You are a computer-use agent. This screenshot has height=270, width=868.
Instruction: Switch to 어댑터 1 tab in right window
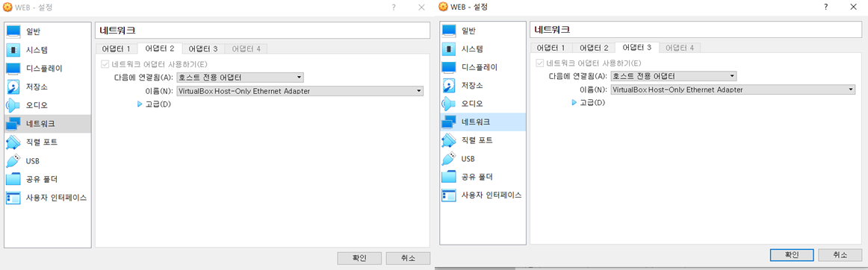coord(551,48)
